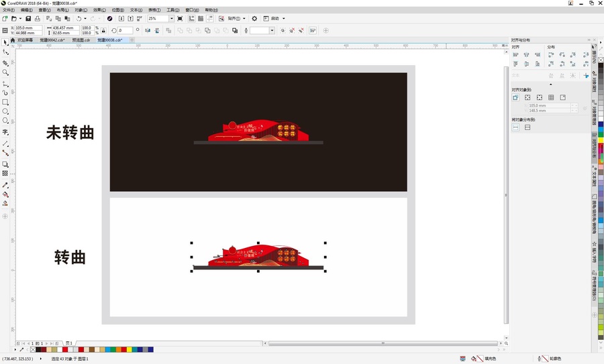Viewport: 604px width, 364px height.
Task: Open the zoom level 25% dropdown
Action: (171, 19)
